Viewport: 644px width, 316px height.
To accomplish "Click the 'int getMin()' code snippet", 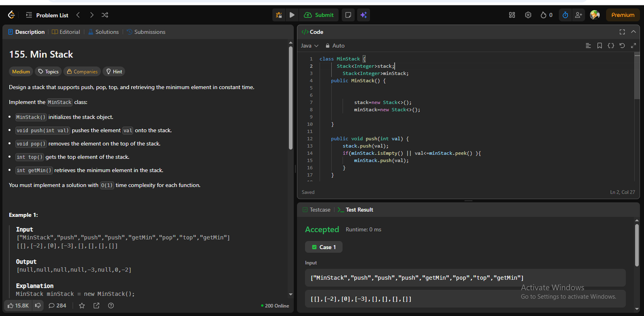I will tap(34, 171).
